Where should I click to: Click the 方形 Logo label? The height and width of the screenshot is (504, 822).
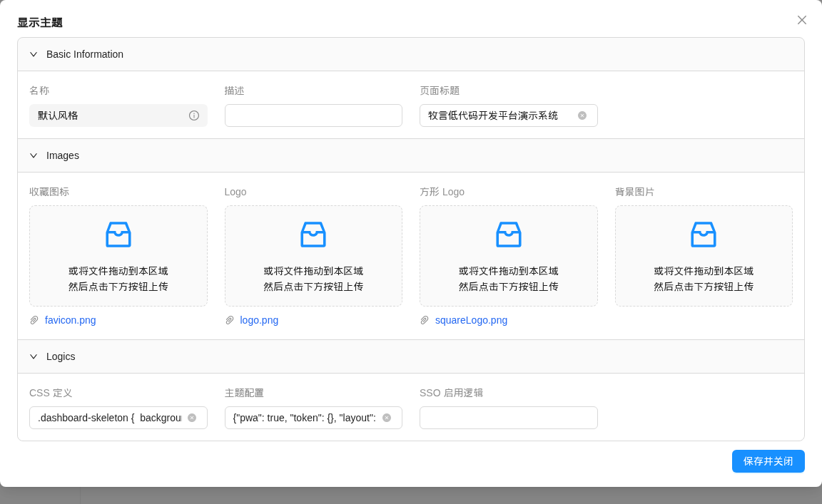point(442,192)
